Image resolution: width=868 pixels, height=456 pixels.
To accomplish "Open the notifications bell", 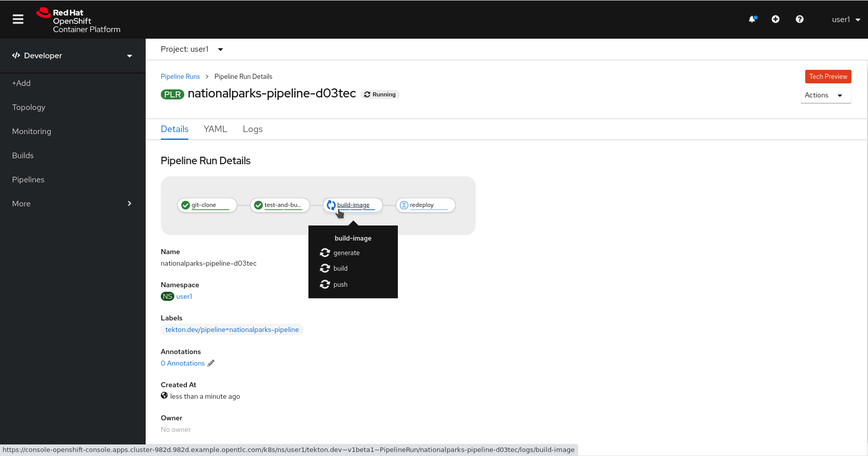I will (x=752, y=19).
